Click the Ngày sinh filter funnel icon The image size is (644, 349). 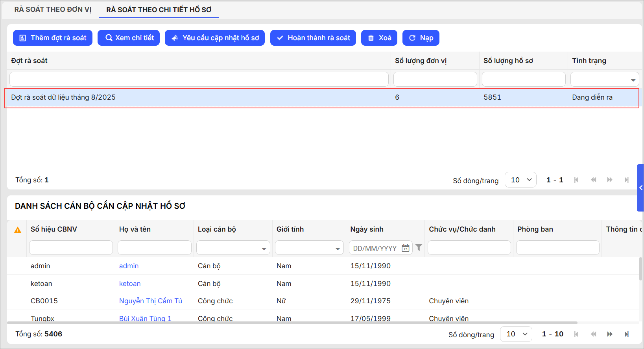(419, 247)
